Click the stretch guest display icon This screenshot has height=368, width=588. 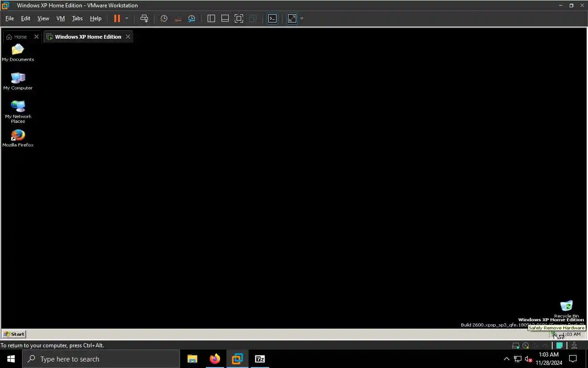click(x=292, y=18)
